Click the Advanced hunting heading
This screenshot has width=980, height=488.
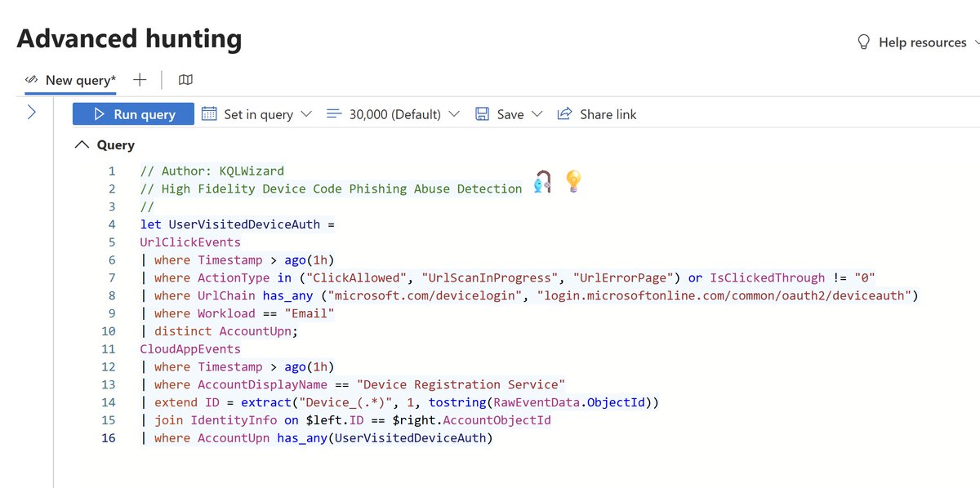click(129, 38)
